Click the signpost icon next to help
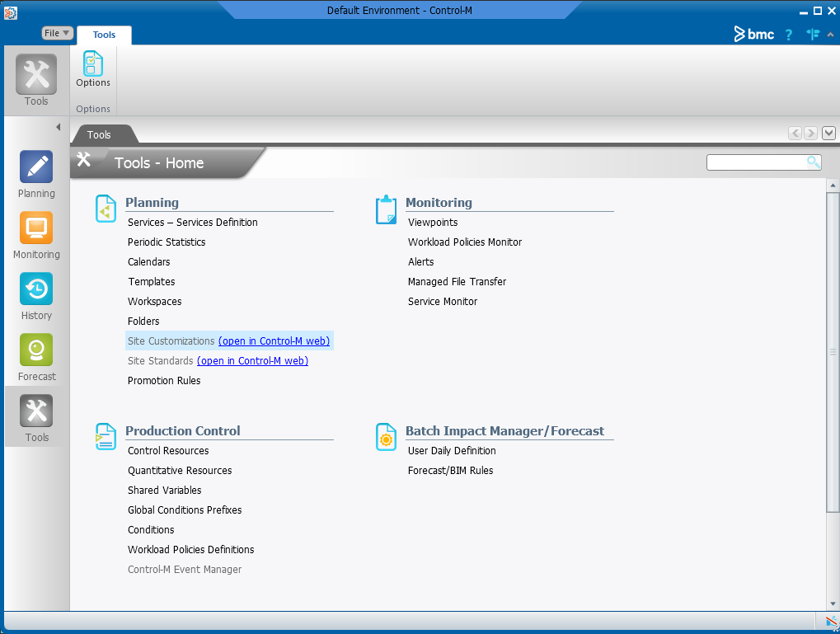This screenshot has width=840, height=634. [813, 35]
